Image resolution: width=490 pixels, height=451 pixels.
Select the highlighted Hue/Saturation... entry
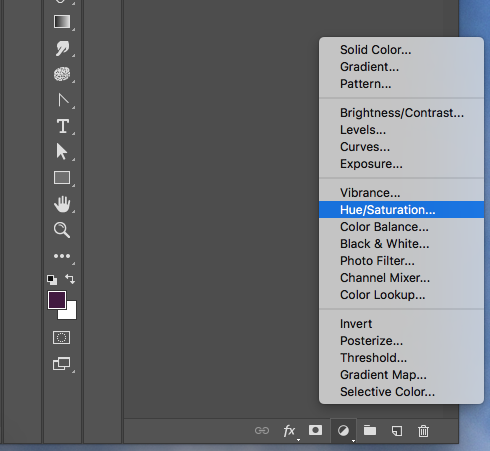(x=401, y=210)
